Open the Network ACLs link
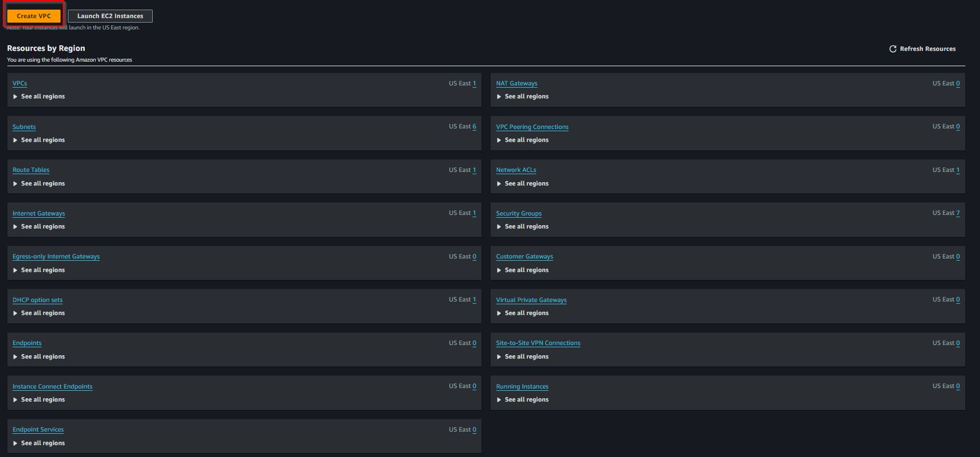The width and height of the screenshot is (980, 457). coord(516,170)
